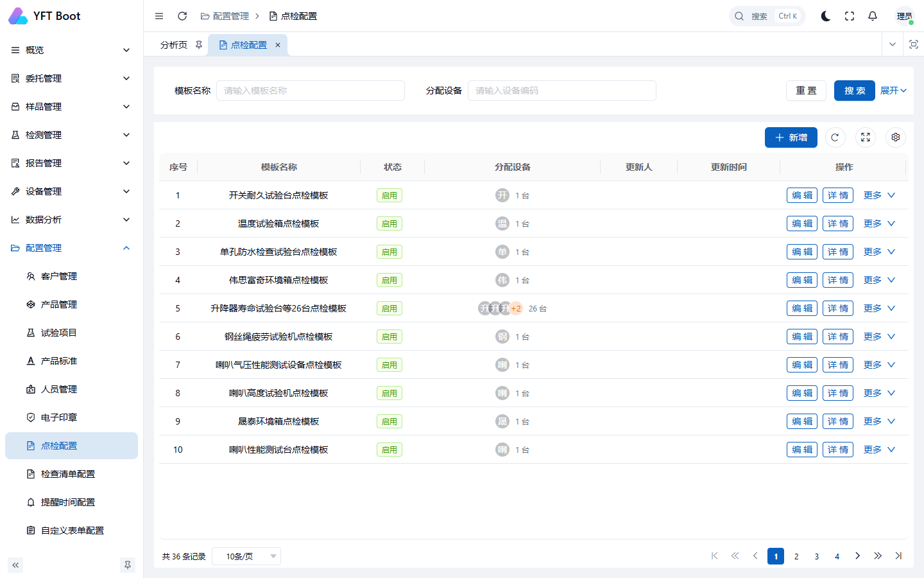Focus the 模板名称 input field
This screenshot has width=924, height=578.
coord(311,91)
